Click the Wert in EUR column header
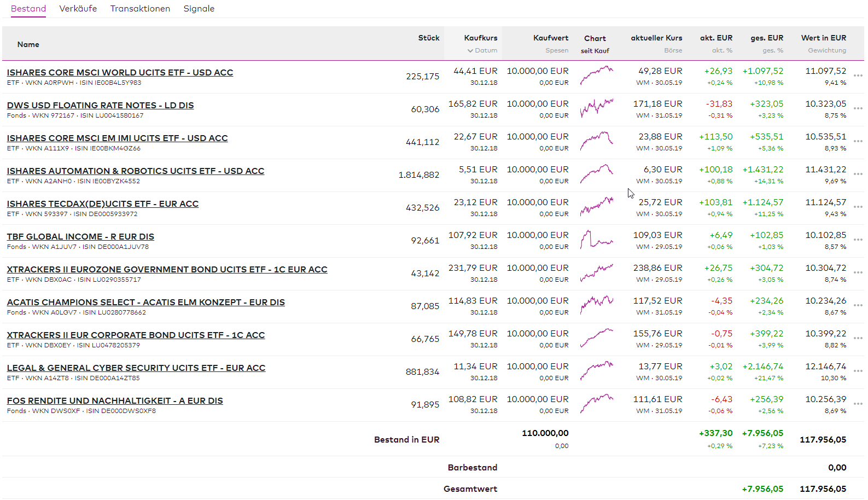This screenshot has width=868, height=500. (x=823, y=38)
